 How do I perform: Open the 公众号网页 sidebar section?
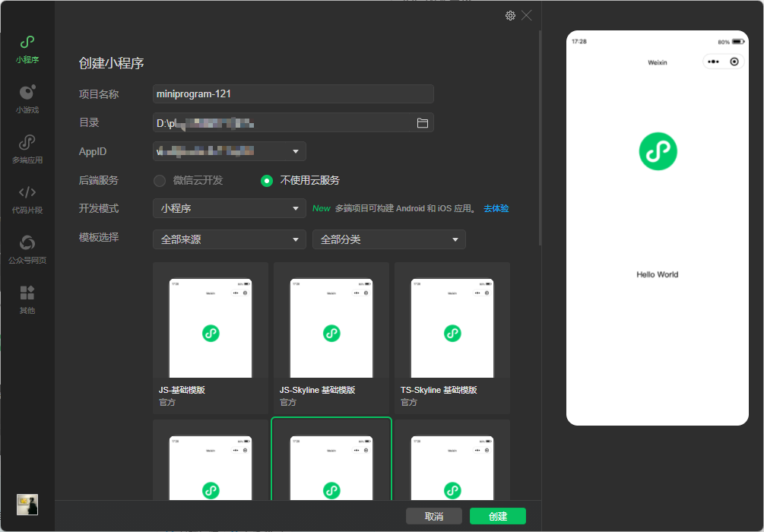[27, 250]
